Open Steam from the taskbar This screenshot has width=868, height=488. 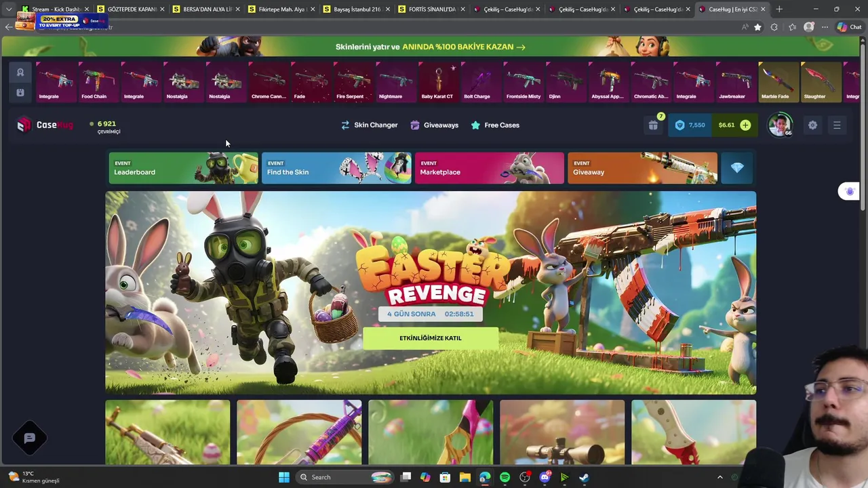click(584, 477)
